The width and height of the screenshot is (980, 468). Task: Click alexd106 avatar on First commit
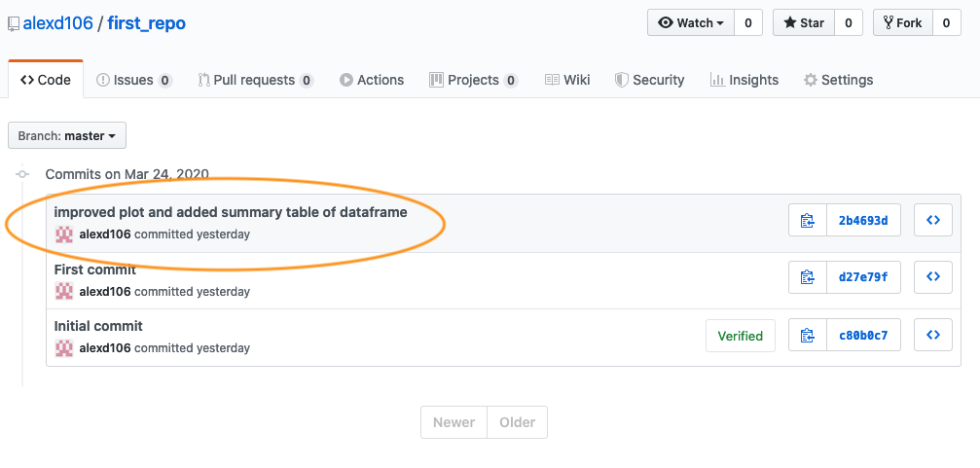pos(64,291)
